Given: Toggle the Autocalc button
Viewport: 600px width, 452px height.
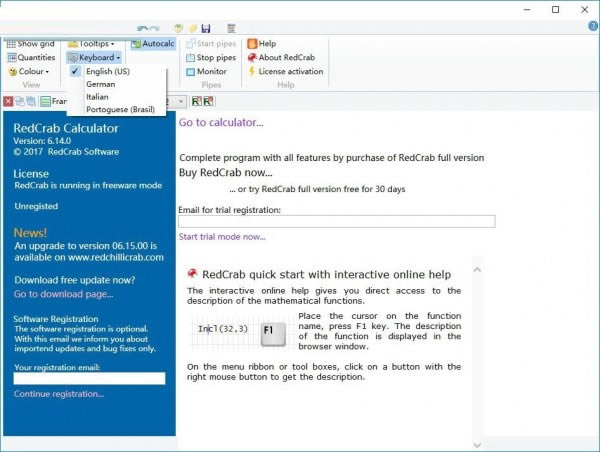Looking at the screenshot, I should (152, 44).
